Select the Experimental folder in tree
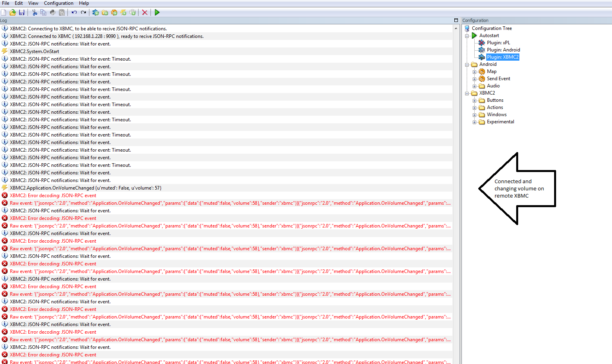Viewport: 612px width, 364px height. tap(500, 122)
